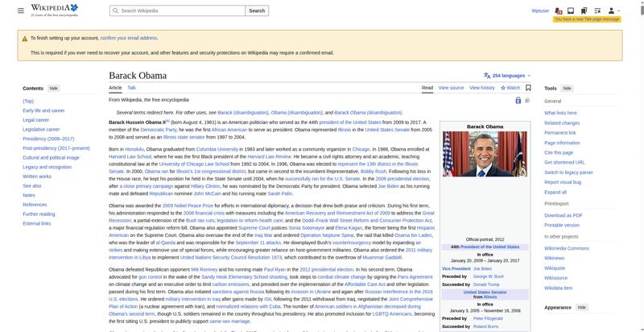The height and width of the screenshot is (332, 644).
Task: Click Get shortened URL
Action: point(565,163)
